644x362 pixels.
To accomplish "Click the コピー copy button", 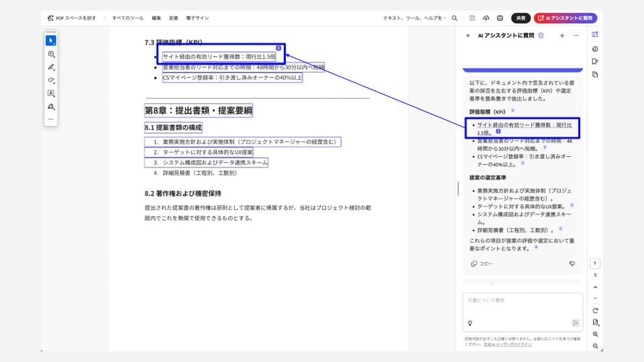I will 482,263.
